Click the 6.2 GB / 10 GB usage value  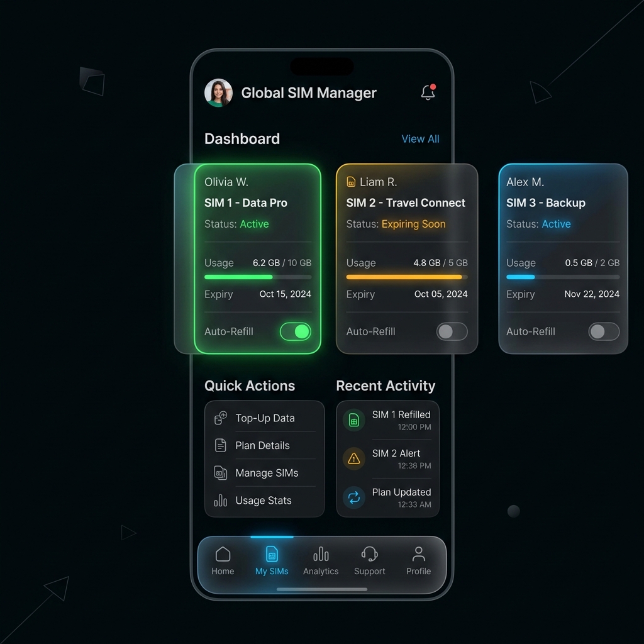(282, 263)
